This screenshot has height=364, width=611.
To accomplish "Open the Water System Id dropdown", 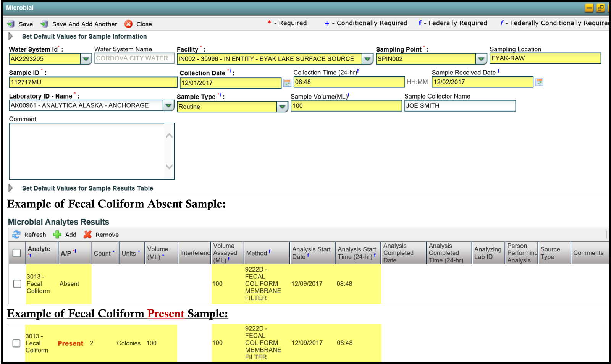I will pos(86,59).
